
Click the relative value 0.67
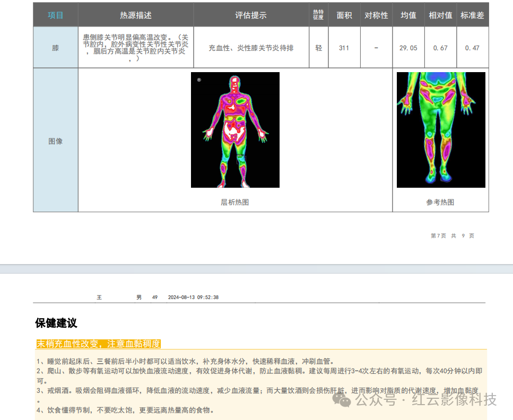tap(440, 48)
